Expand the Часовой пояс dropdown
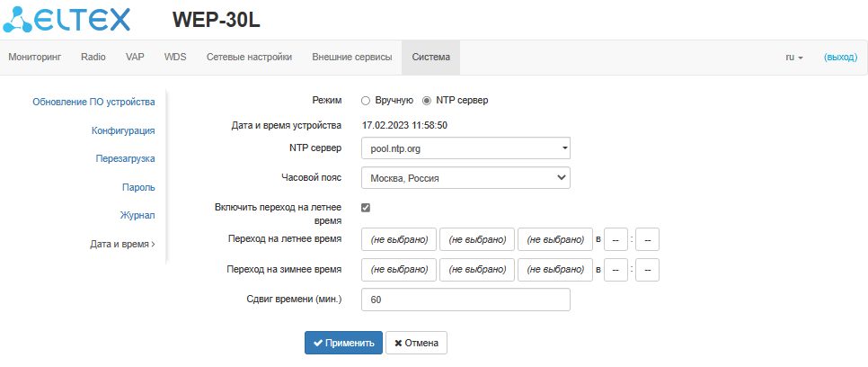868x367 pixels. point(465,178)
